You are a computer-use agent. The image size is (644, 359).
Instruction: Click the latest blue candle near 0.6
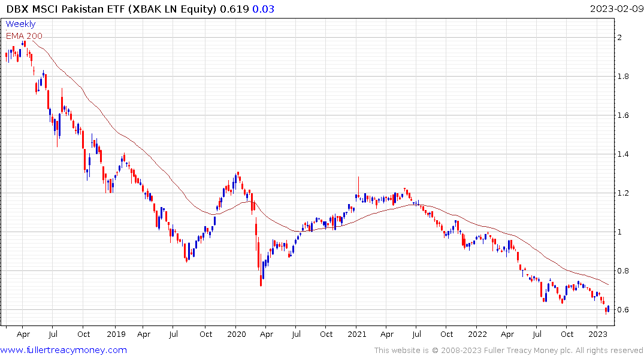coord(608,309)
